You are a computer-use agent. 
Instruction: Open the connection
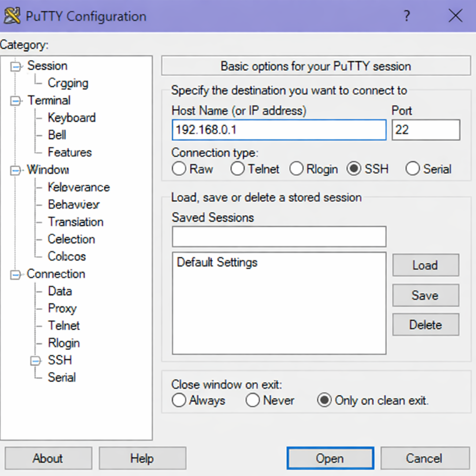pos(330,458)
